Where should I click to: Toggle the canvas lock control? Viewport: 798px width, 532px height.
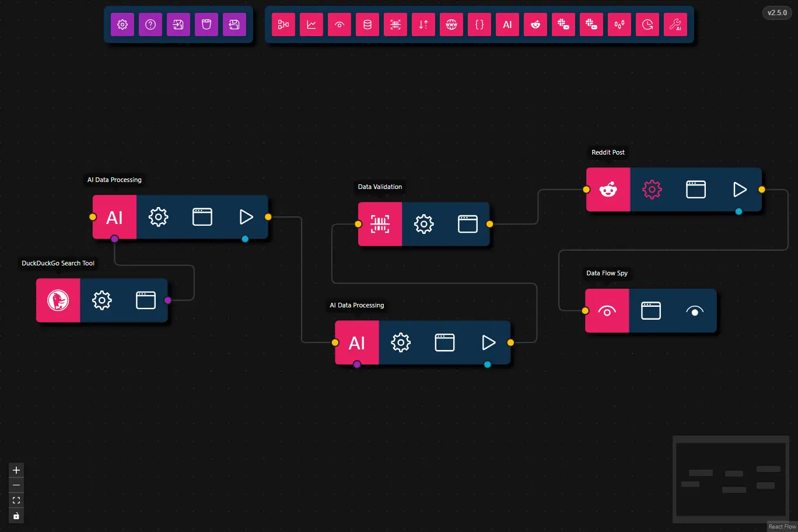16,515
